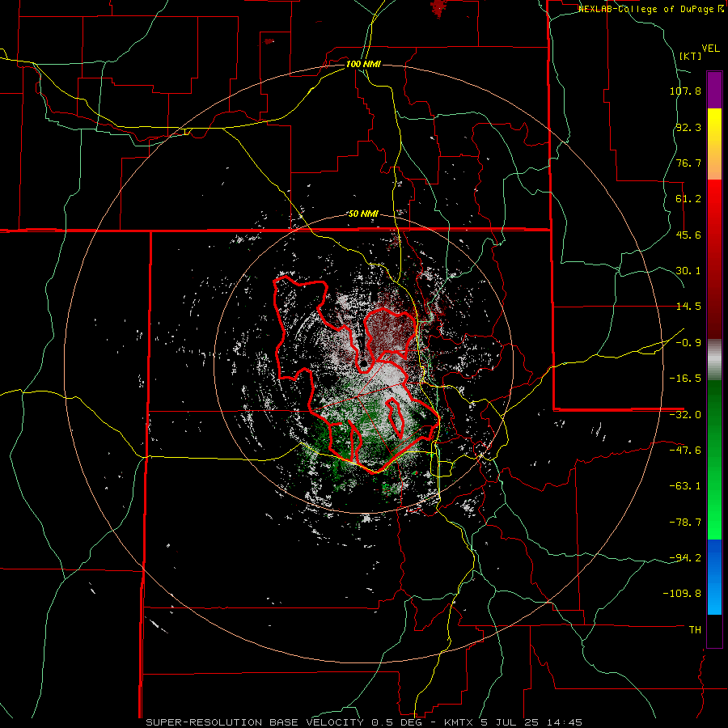Click the -94.2 velocity scale value
This screenshot has width=728, height=728.
tap(685, 557)
